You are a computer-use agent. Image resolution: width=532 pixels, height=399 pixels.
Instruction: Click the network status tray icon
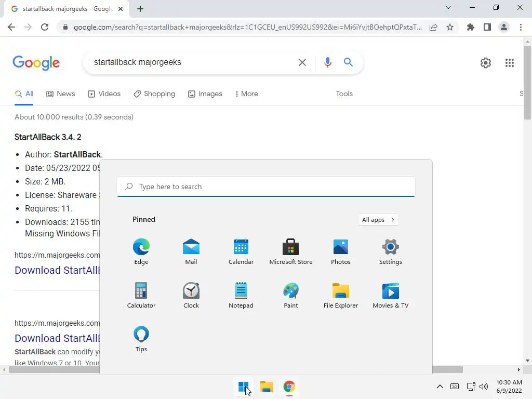(x=471, y=387)
